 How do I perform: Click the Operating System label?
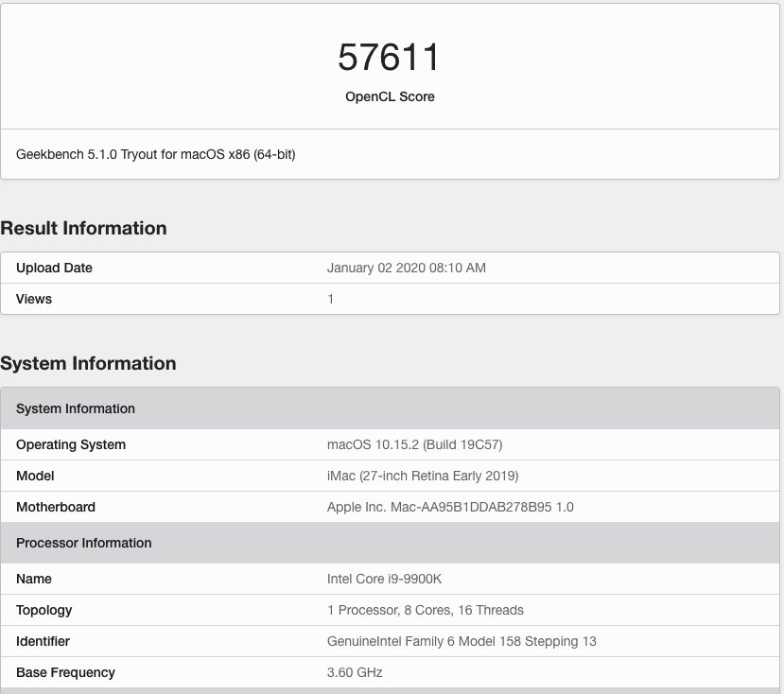coord(71,444)
